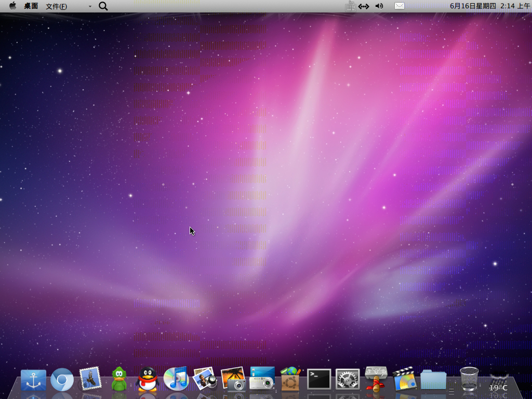Image resolution: width=532 pixels, height=399 pixels.
Task: Click the dock separator grip lines
Action: pyautogui.click(x=451, y=391)
